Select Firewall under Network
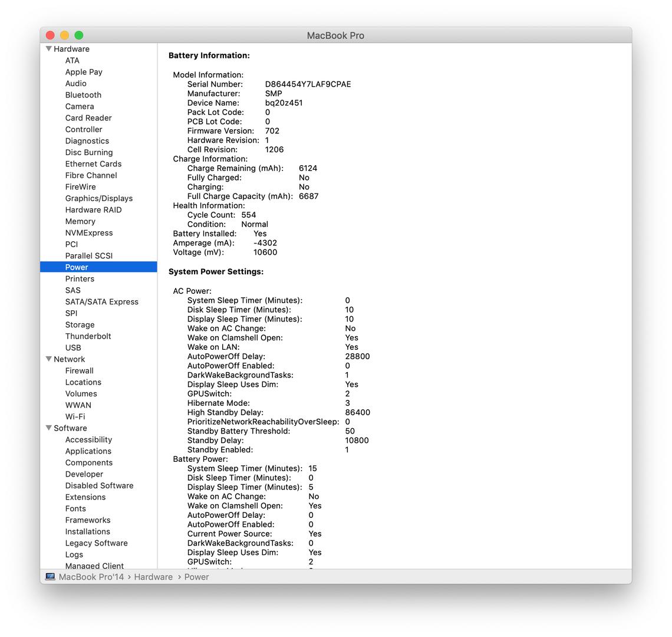 coord(80,370)
